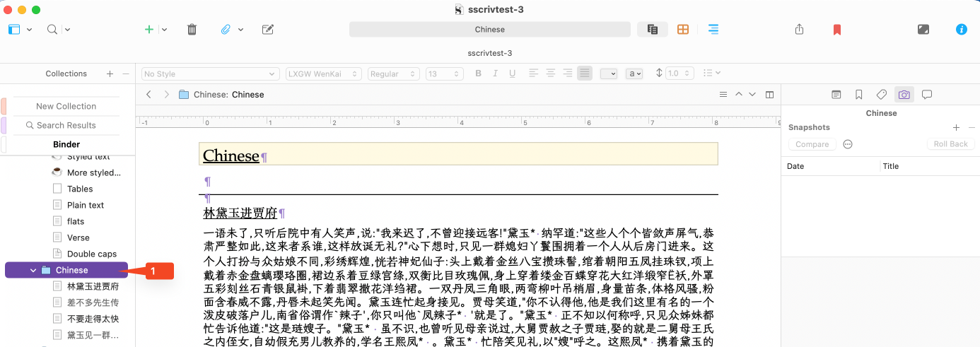Select the Tables document in binder
This screenshot has height=347, width=980.
[x=80, y=189]
